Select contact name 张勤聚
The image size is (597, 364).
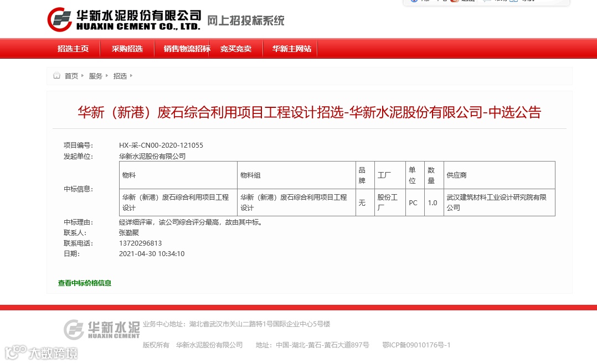(129, 233)
